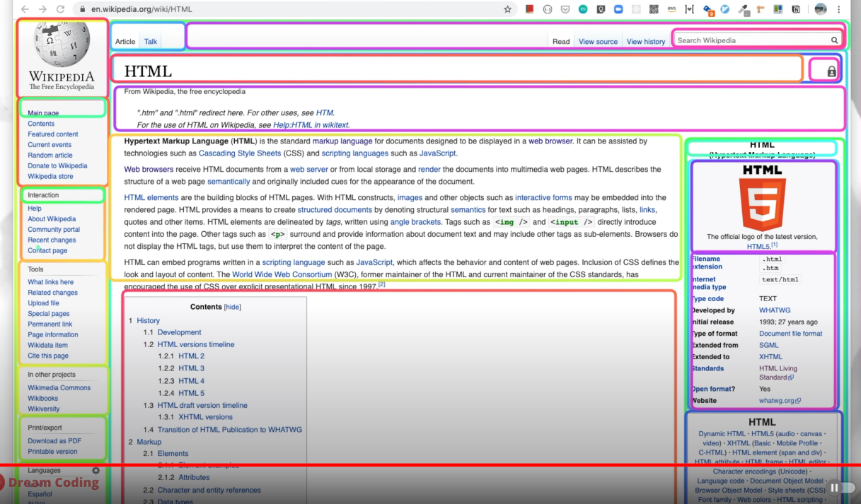The height and width of the screenshot is (504, 861).
Task: Open Wikidata item sidebar link
Action: click(x=47, y=346)
